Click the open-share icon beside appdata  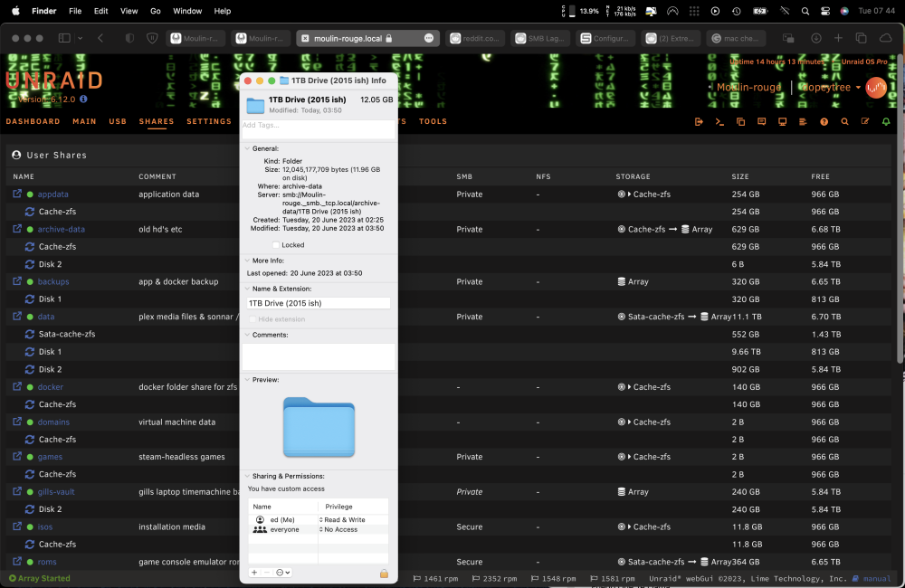click(x=17, y=194)
